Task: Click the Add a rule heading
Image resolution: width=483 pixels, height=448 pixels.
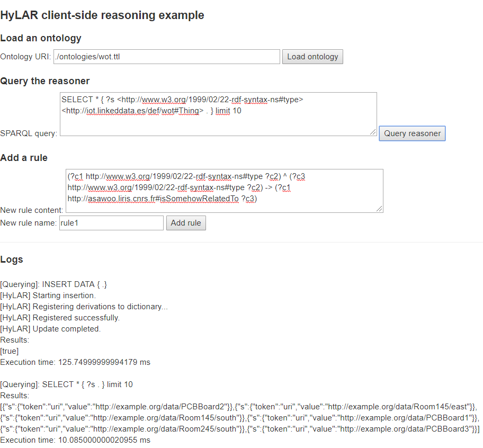Action: (x=24, y=158)
